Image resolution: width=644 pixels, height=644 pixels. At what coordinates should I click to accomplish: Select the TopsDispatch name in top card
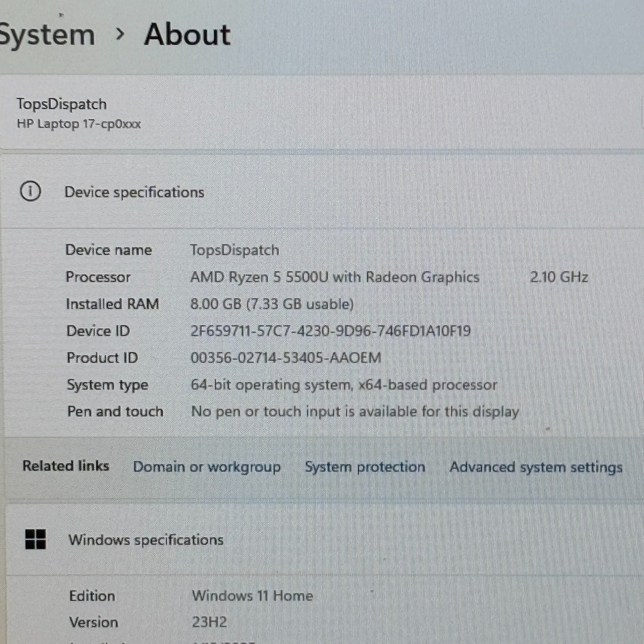tap(61, 104)
